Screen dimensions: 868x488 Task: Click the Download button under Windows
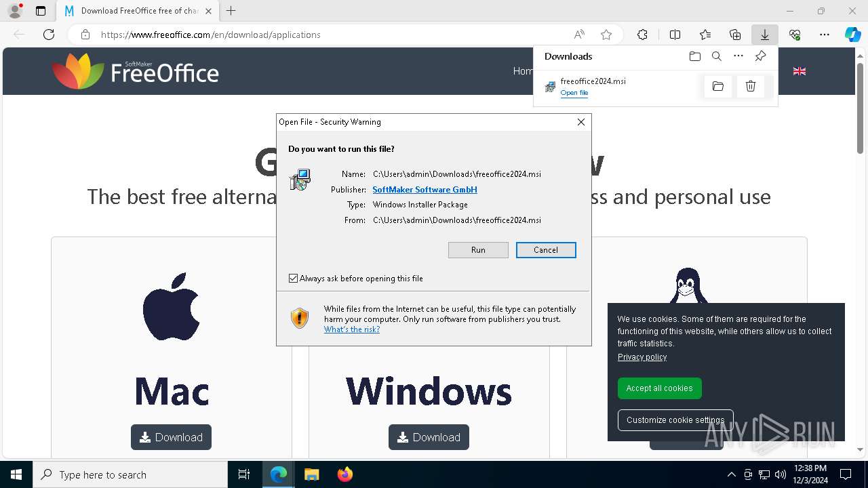[429, 437]
